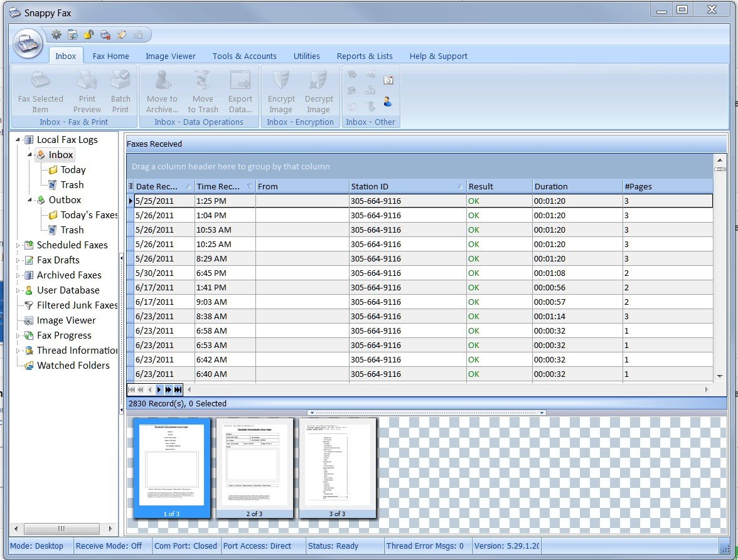Click the fax machine with red mark icon
This screenshot has height=560, width=738.
tap(105, 34)
